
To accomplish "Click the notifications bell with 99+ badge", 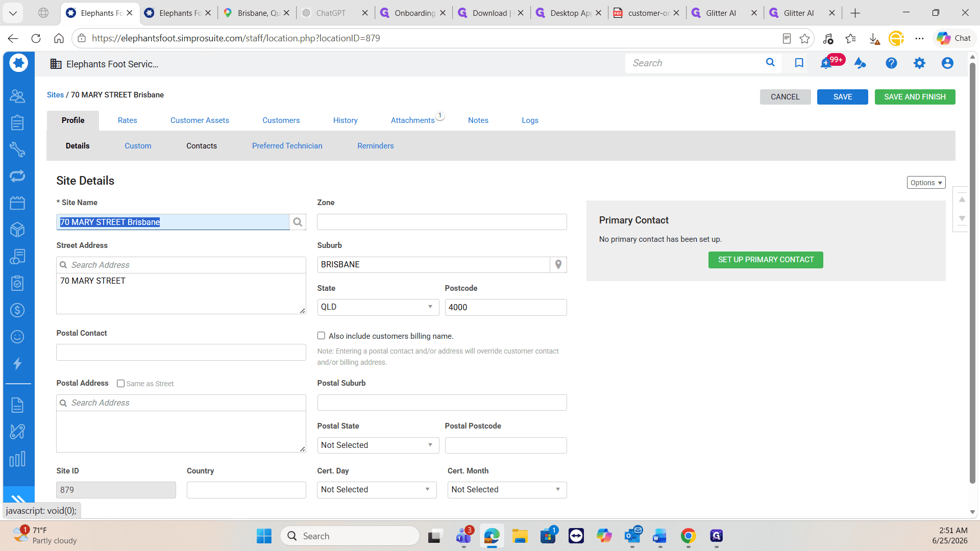I will tap(825, 63).
